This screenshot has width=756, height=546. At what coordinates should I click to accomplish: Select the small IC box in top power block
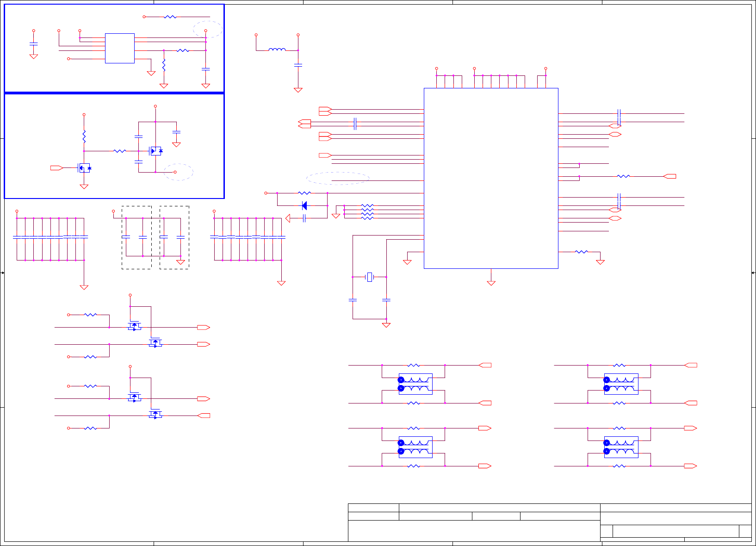120,48
